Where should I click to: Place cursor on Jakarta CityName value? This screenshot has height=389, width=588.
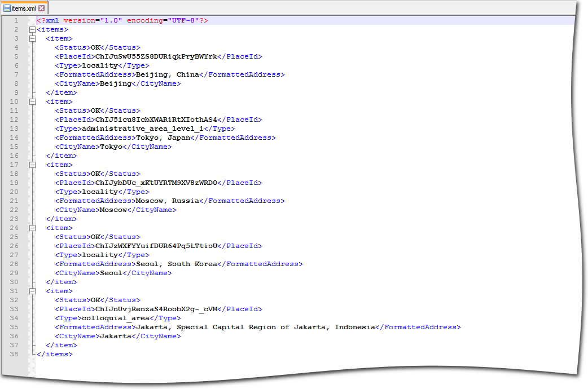click(x=116, y=336)
